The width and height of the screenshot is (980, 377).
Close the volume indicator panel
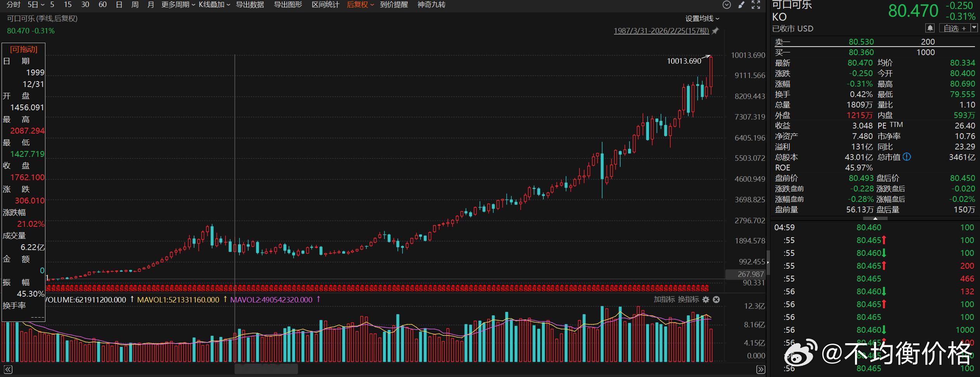click(x=716, y=299)
